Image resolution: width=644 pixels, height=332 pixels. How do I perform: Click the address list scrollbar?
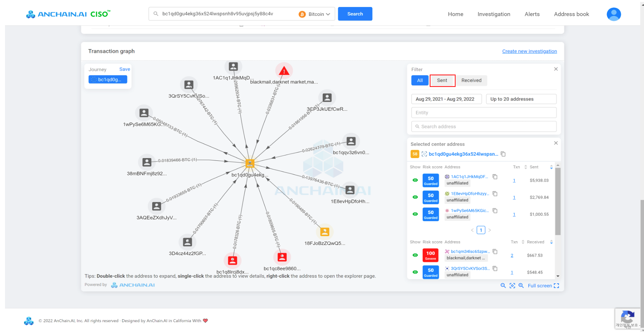558,201
